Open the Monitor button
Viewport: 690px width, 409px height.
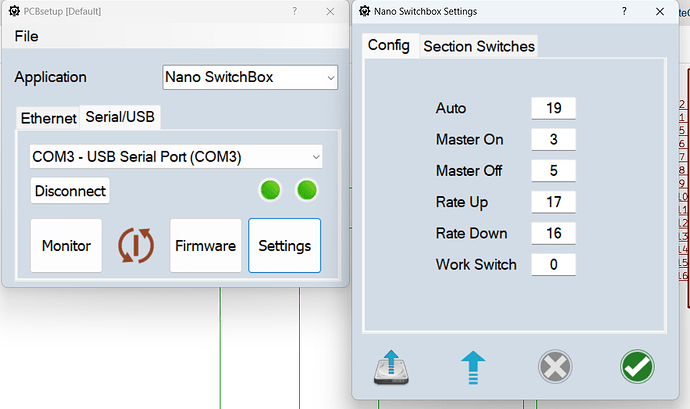[x=66, y=246]
